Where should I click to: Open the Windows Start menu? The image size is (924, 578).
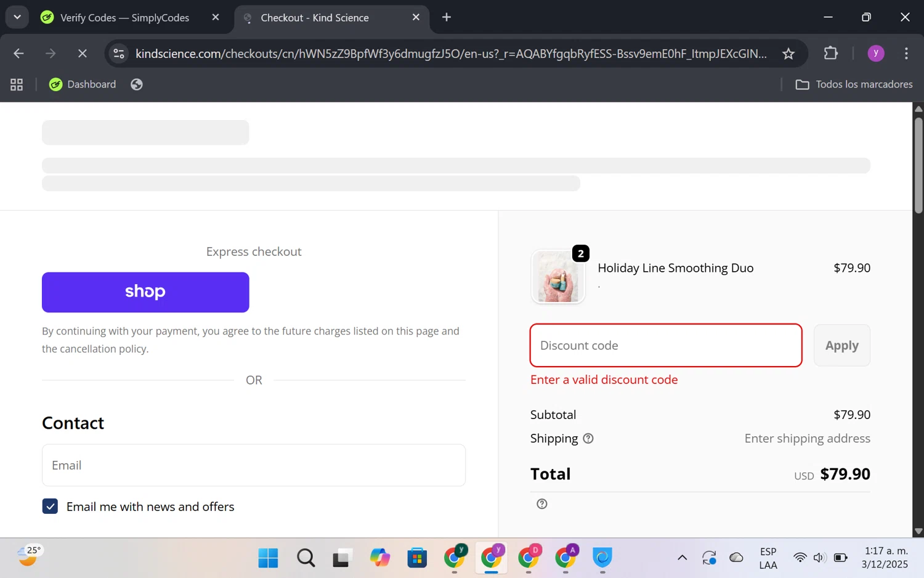(268, 558)
